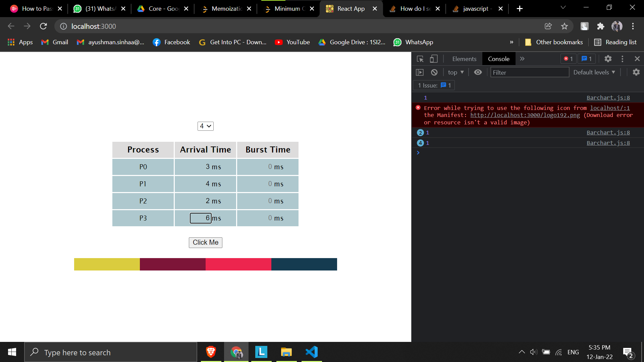The height and width of the screenshot is (362, 644).
Task: Open the Default levels dropdown
Action: click(594, 72)
